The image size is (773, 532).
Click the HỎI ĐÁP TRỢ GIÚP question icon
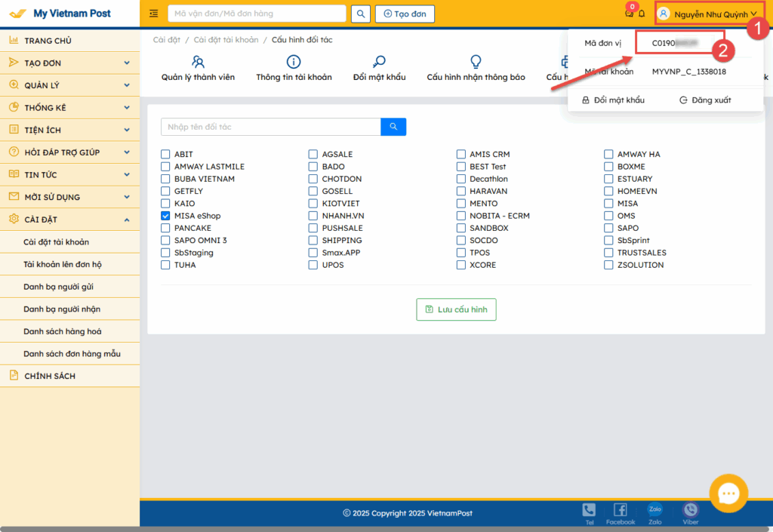point(14,152)
